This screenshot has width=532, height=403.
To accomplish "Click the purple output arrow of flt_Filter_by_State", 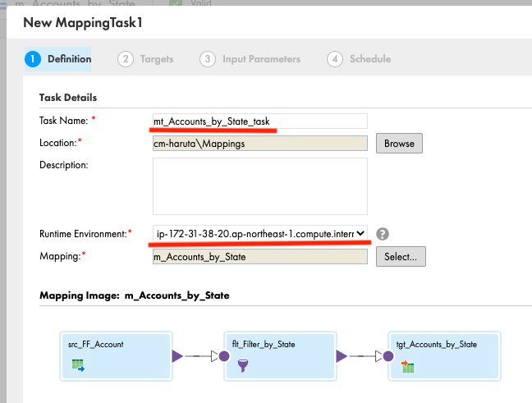I will [x=342, y=356].
